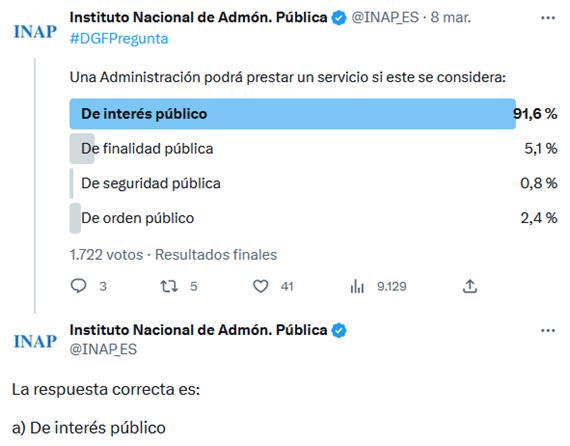Select the 'De seguridad pública' poll option
Viewport: 570px width, 446px height.
click(313, 183)
